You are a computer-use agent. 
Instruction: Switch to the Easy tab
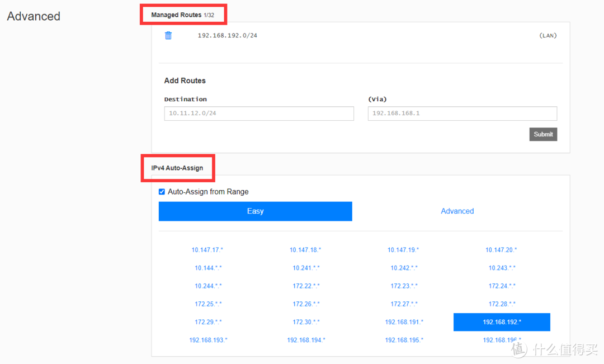255,211
